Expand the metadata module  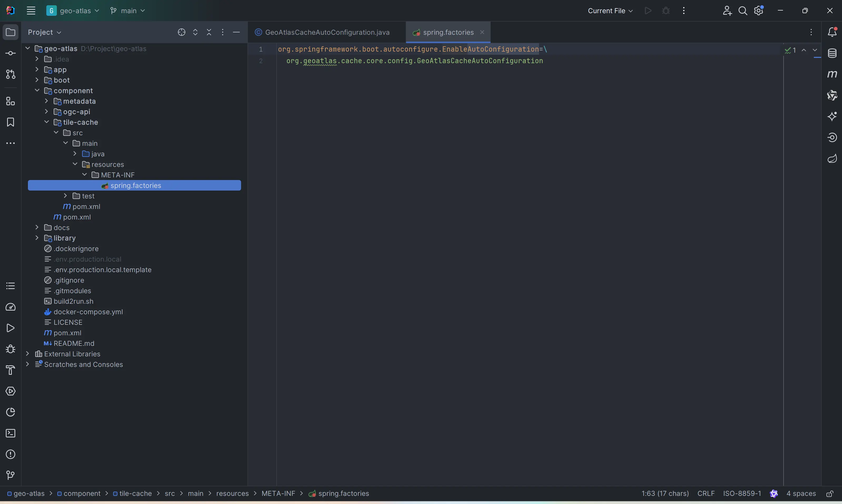[47, 101]
